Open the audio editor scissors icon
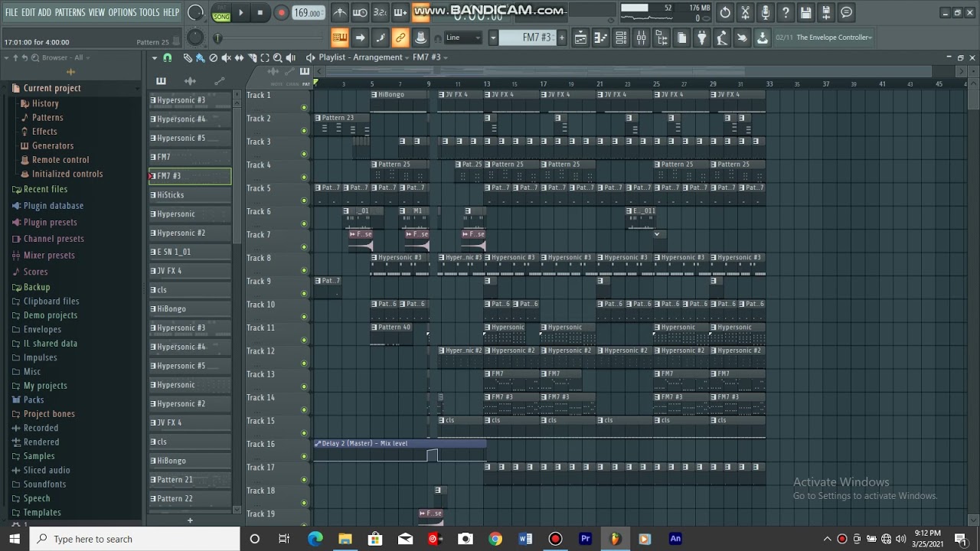 point(745,12)
